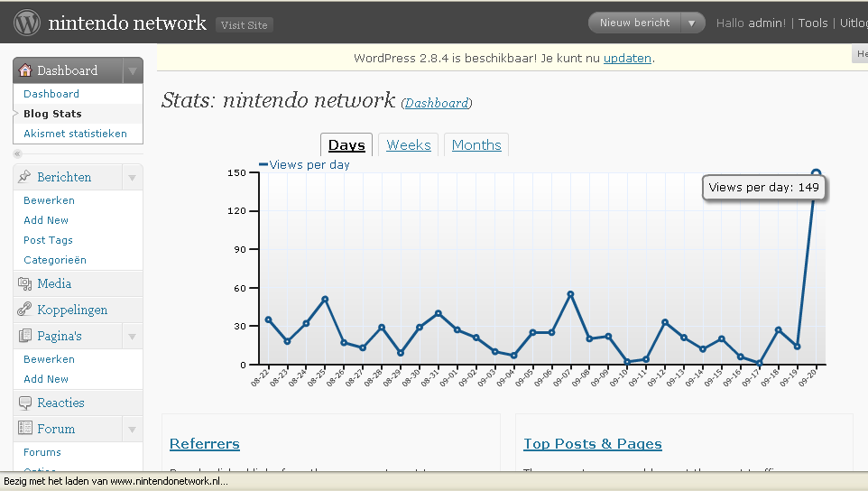Viewport: 868px width, 491px height.
Task: Toggle the Forum submenu arrow
Action: tap(133, 430)
